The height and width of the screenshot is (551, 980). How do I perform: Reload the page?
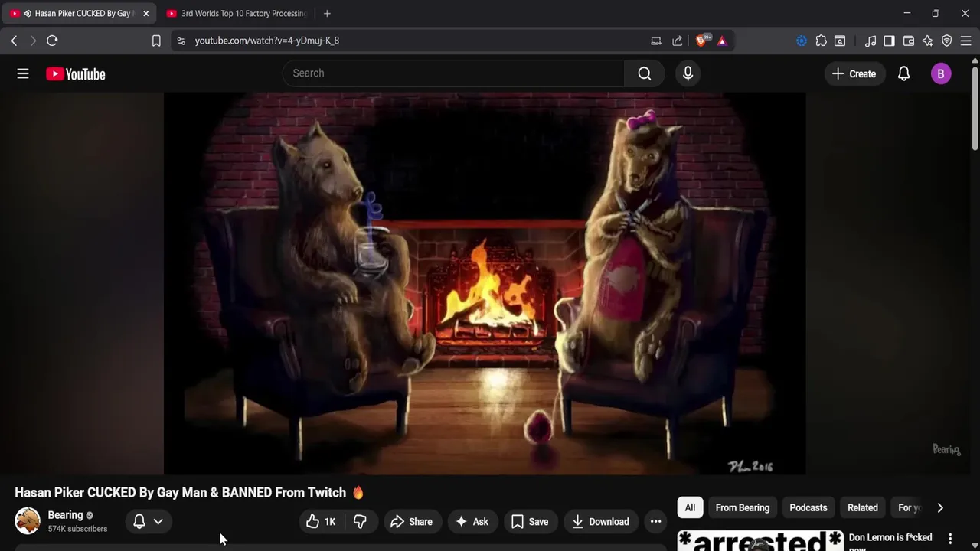(x=52, y=41)
